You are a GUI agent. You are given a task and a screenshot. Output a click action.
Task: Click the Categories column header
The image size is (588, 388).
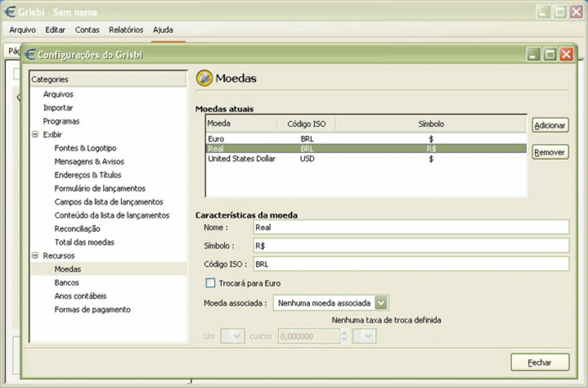(x=108, y=79)
